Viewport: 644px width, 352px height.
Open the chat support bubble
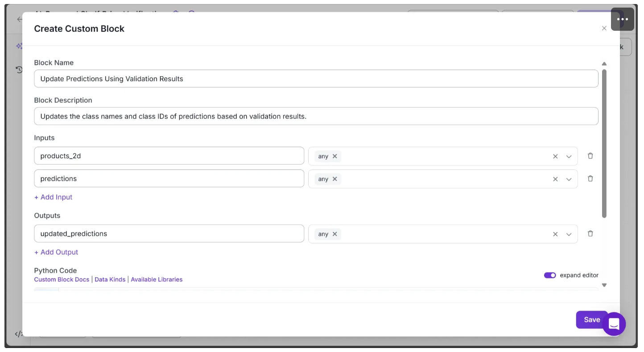pyautogui.click(x=614, y=324)
